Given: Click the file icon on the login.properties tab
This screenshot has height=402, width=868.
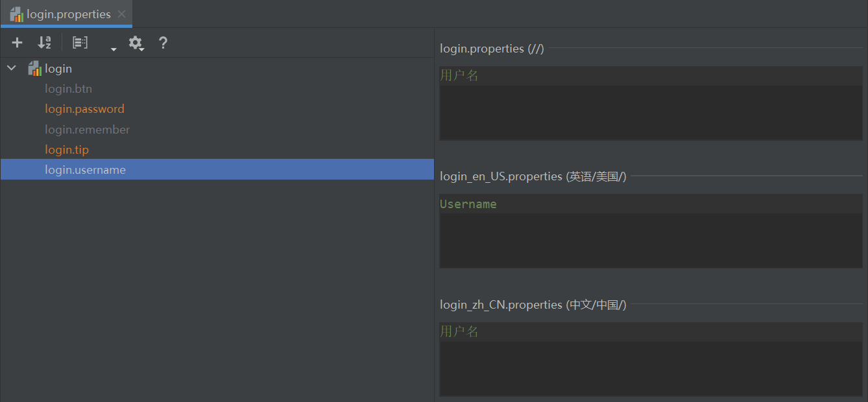Looking at the screenshot, I should [17, 14].
